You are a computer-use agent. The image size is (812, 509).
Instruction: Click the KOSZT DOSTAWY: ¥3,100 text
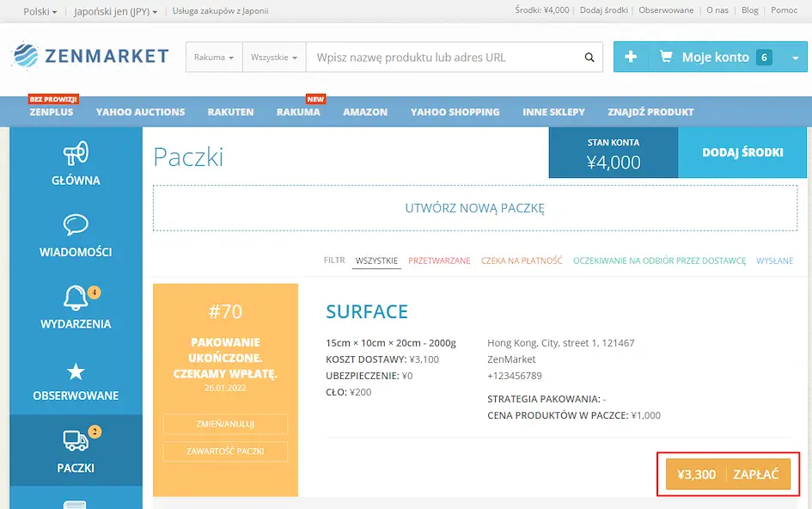(382, 359)
